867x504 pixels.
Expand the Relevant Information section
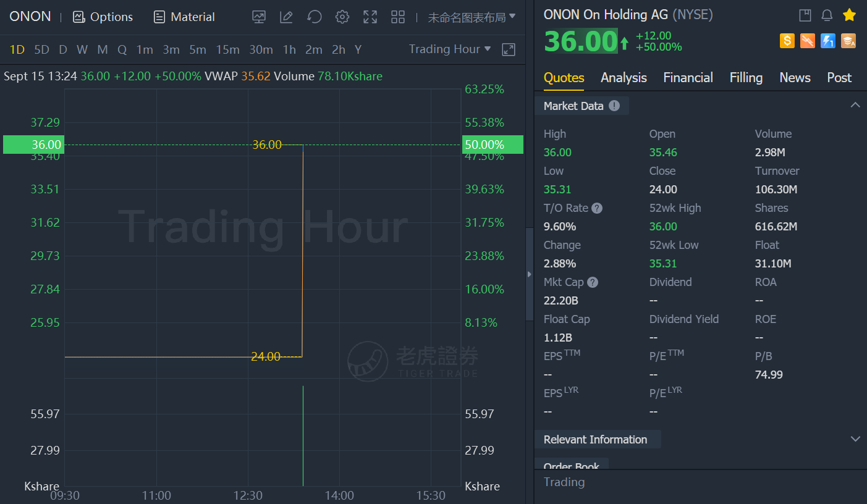pos(855,439)
